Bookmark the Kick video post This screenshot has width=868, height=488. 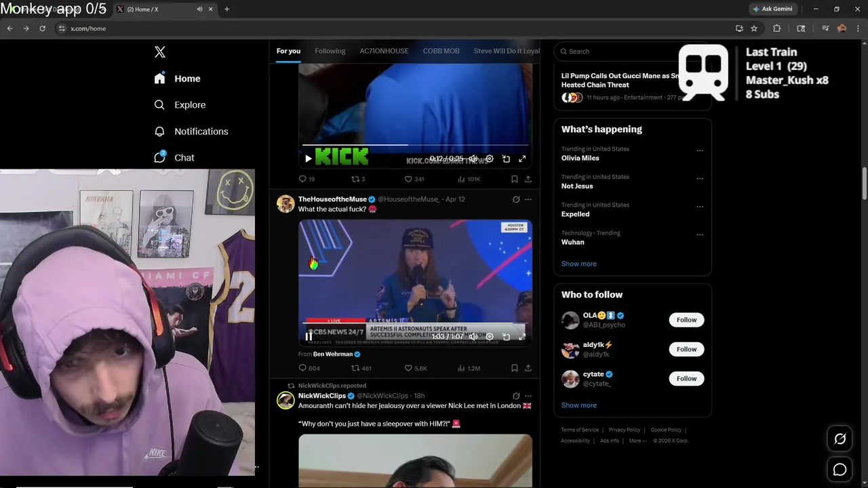(x=514, y=179)
